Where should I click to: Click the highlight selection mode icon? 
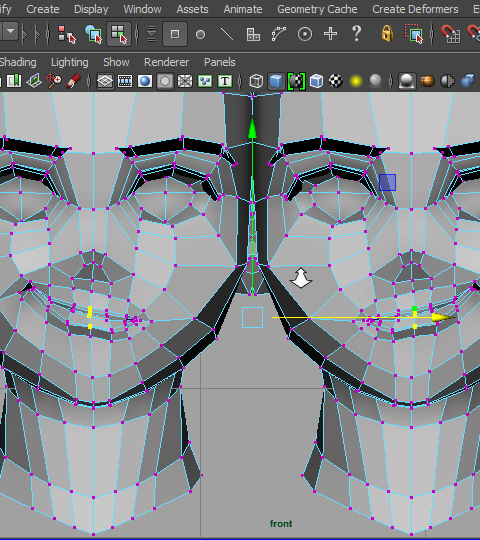click(414, 34)
